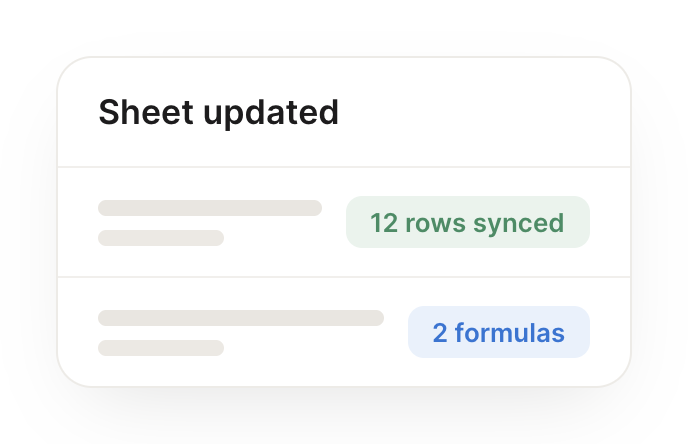
Task: Click the word "rows" in the green badge
Action: tap(435, 224)
